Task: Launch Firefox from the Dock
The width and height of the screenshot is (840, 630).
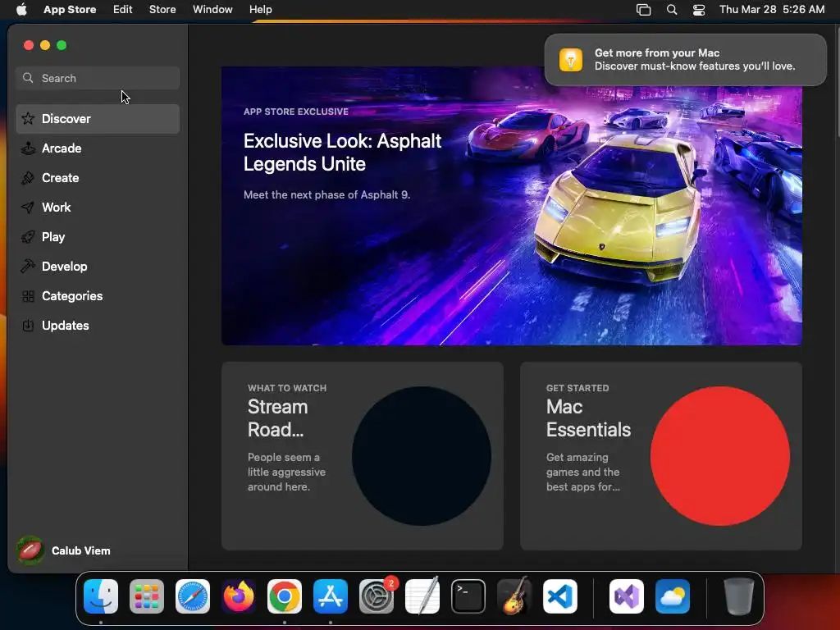Action: (239, 596)
